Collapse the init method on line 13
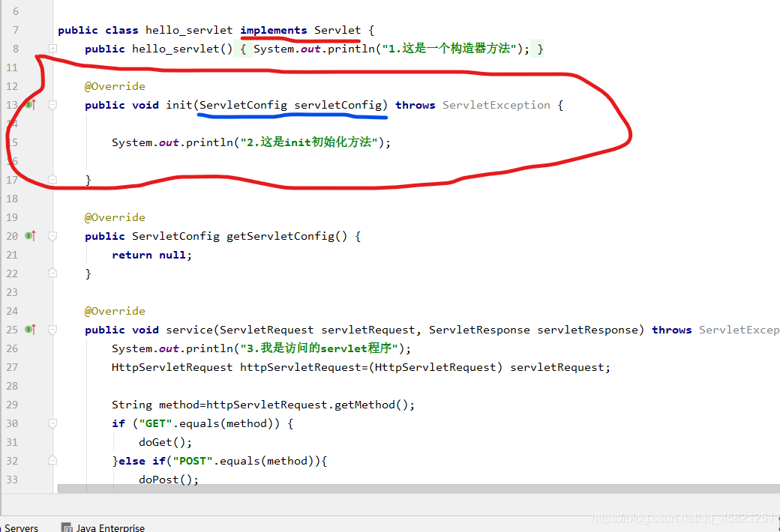Screen dimensions: 780x532 pos(52,105)
